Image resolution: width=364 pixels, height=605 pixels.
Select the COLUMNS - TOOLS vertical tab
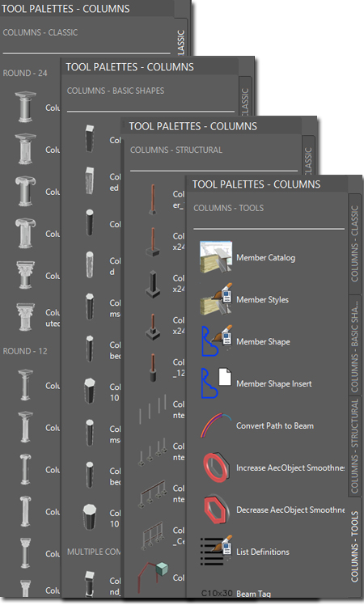(354, 546)
